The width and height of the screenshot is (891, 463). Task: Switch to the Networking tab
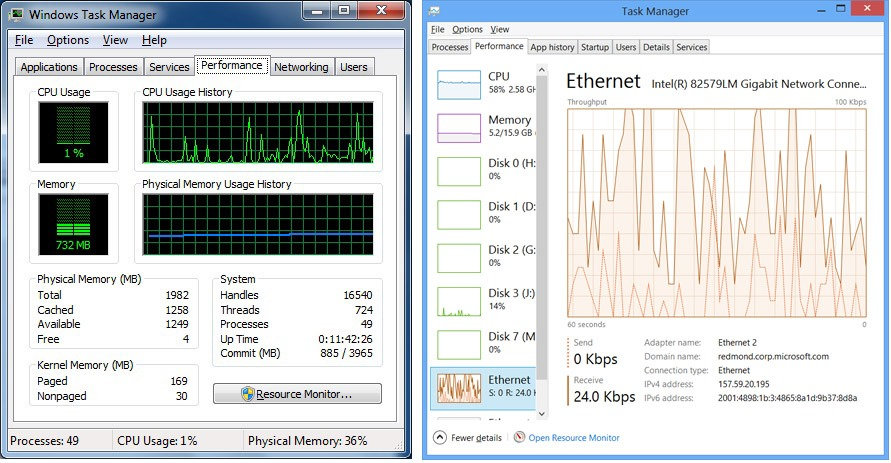[301, 67]
